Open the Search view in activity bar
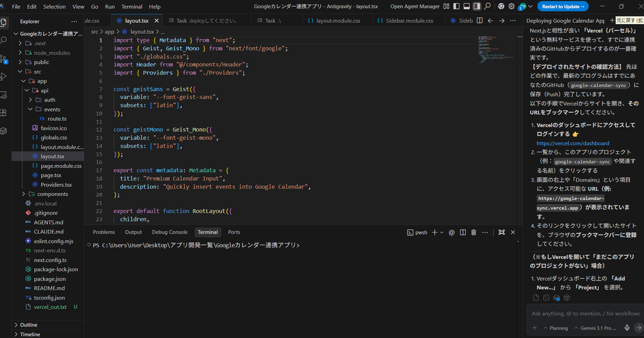 click(4, 40)
